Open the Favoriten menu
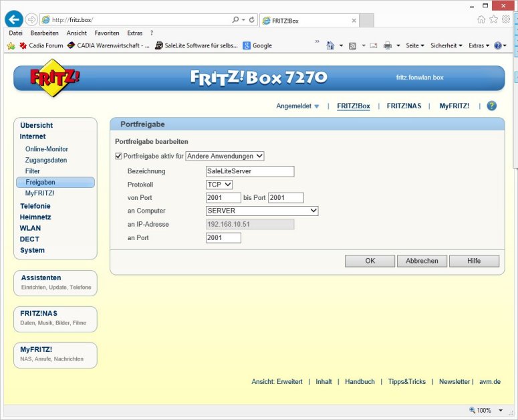Image resolution: width=518 pixels, height=420 pixels. tap(107, 33)
